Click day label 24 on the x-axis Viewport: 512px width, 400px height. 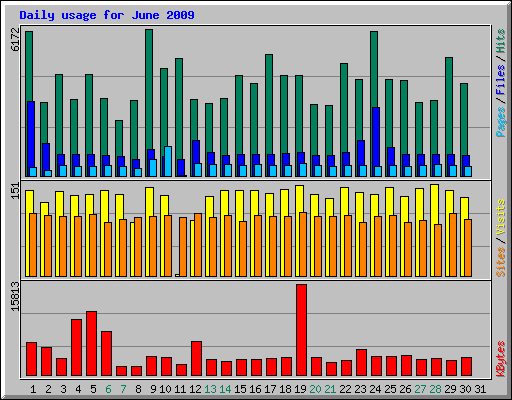[x=375, y=389]
